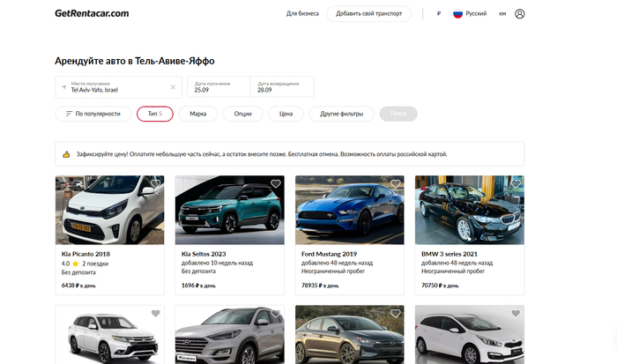617x364 pixels.
Task: Favorite the Kia Seltos 2023 with the heart
Action: tap(275, 184)
